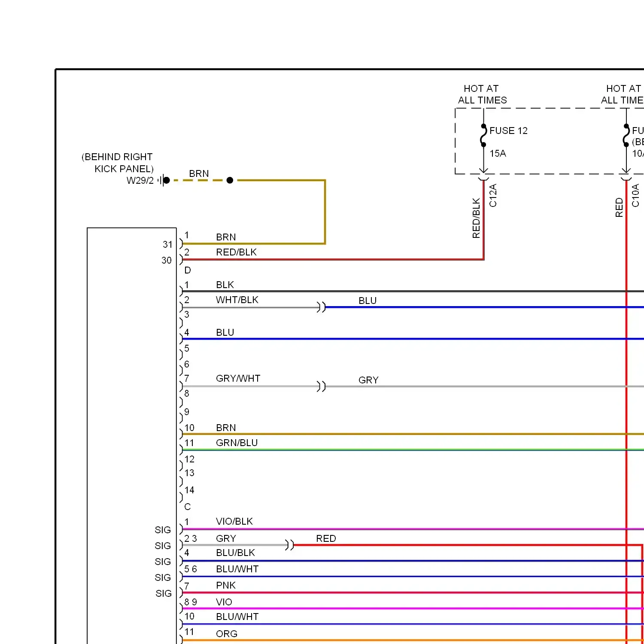Click the splice connector on the GRY/WHT wire
The height and width of the screenshot is (644, 644).
click(x=321, y=386)
